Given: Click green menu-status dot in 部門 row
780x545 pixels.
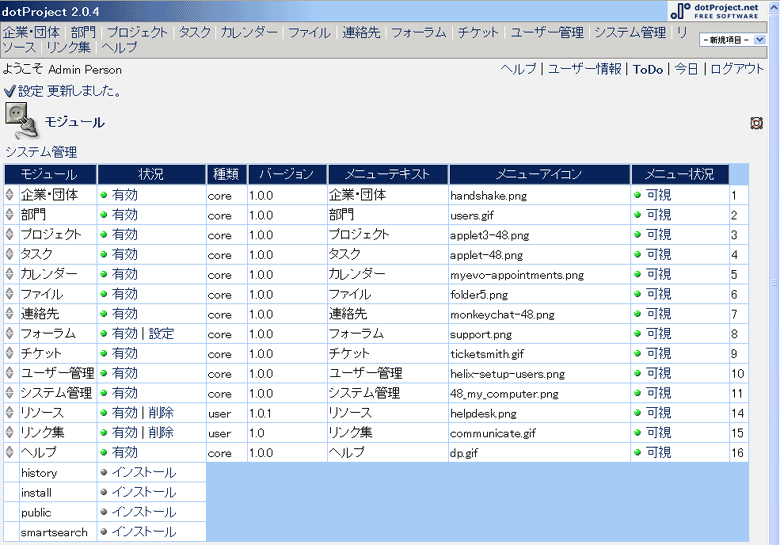Looking at the screenshot, I should [x=638, y=215].
